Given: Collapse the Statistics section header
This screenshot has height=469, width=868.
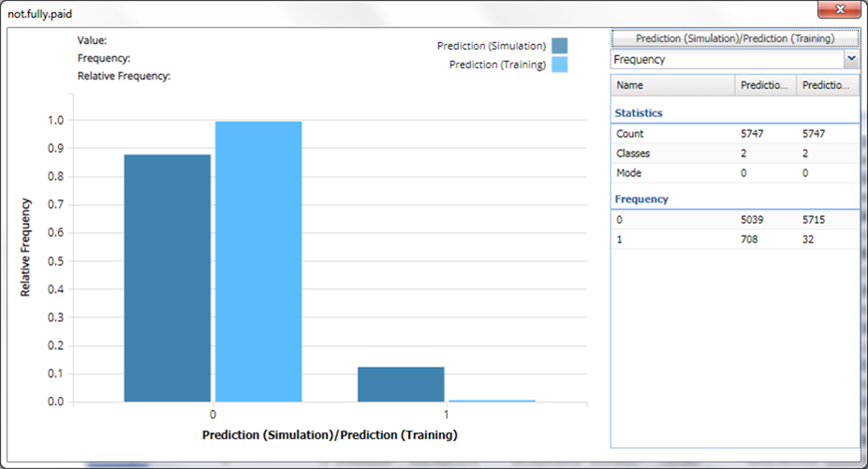Looking at the screenshot, I should point(639,113).
